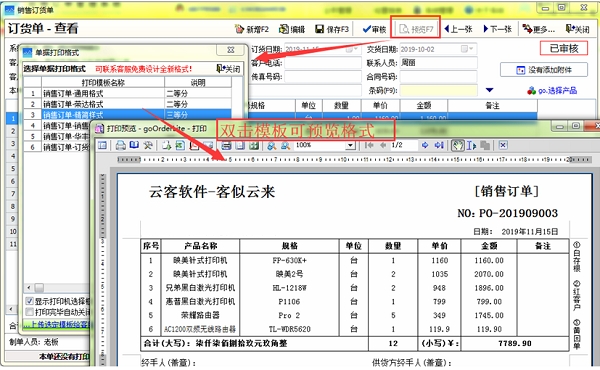Open the 100% zoom dropdown
Image resolution: width=600 pixels, height=370 pixels.
pos(350,145)
